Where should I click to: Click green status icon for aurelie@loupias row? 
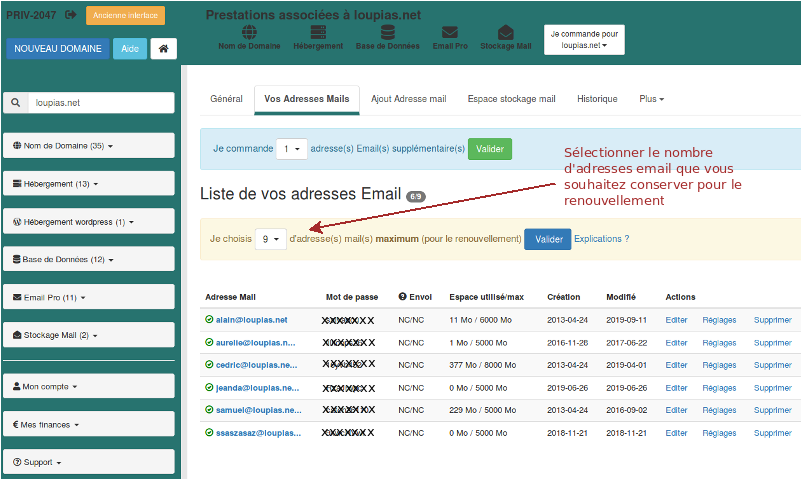coord(209,342)
